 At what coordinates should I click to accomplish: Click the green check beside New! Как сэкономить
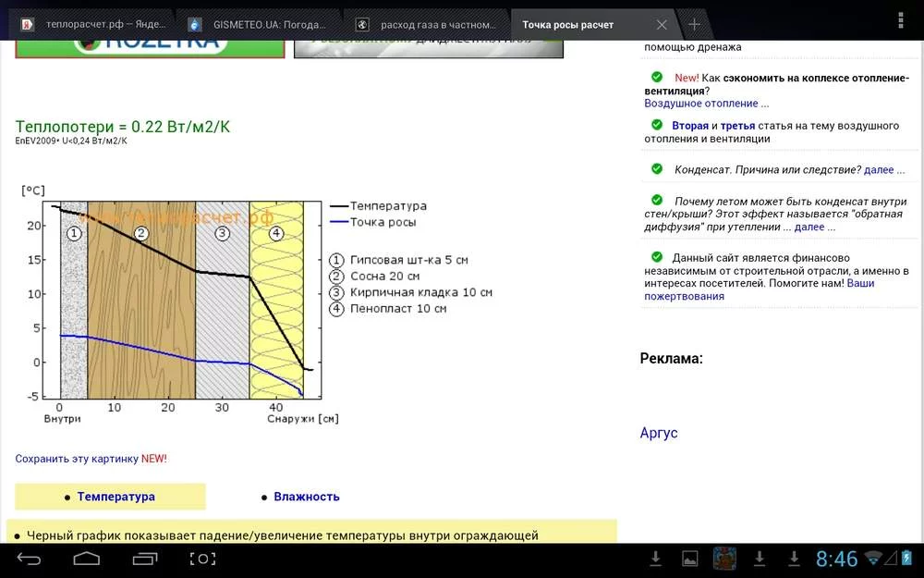tap(657, 77)
